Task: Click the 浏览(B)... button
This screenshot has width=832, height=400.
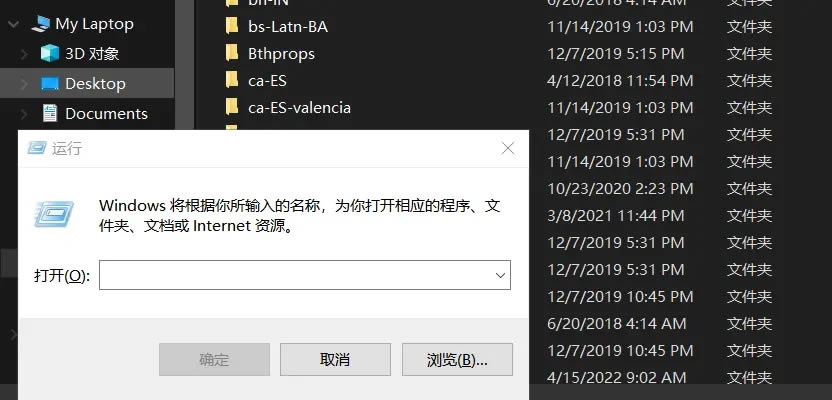Action: click(457, 360)
